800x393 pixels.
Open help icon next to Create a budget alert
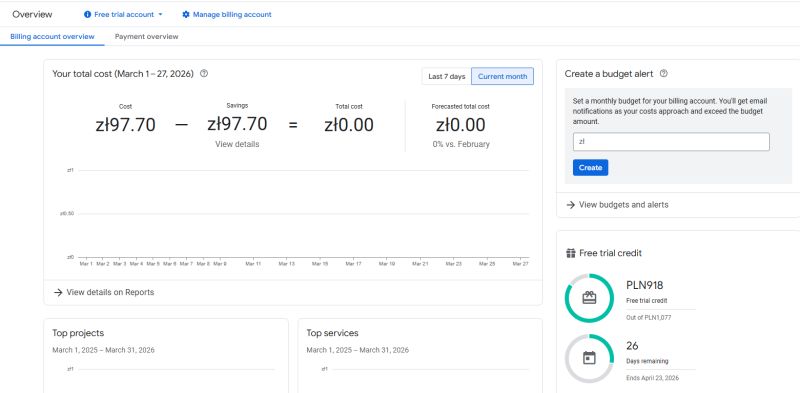pos(664,73)
